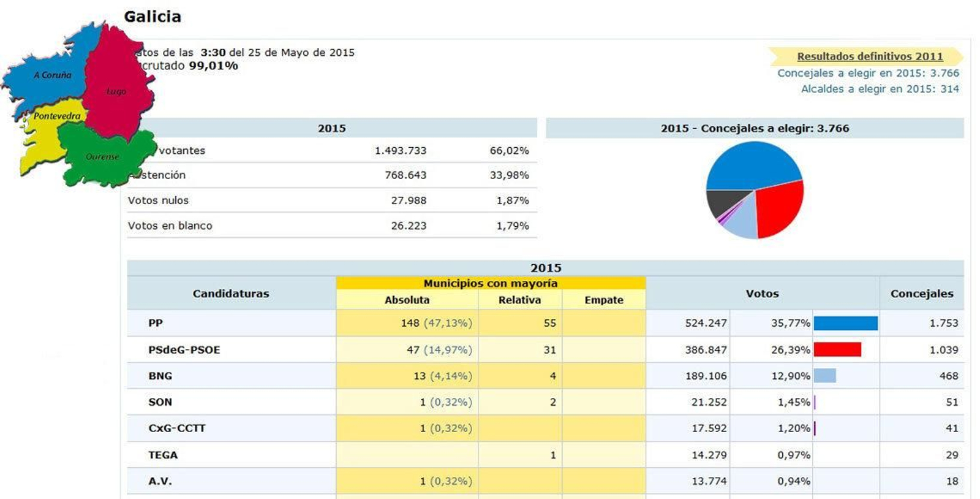This screenshot has width=980, height=499.
Task: Click the Candidaturas column header
Action: click(231, 294)
